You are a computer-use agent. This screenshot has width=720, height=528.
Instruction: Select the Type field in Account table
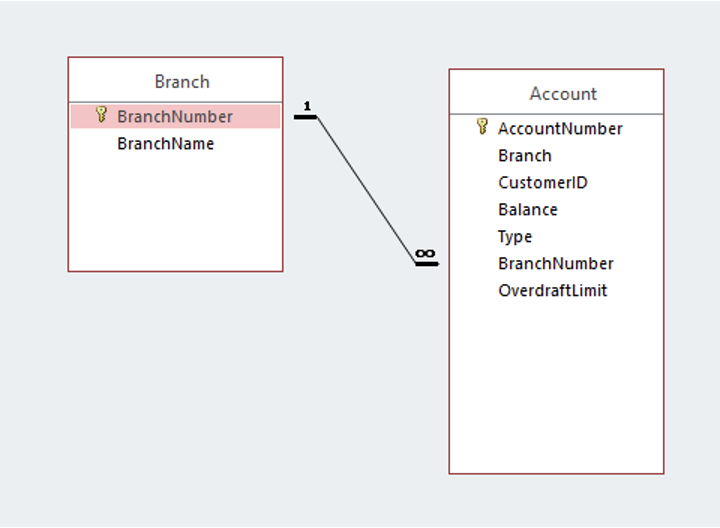pos(515,236)
